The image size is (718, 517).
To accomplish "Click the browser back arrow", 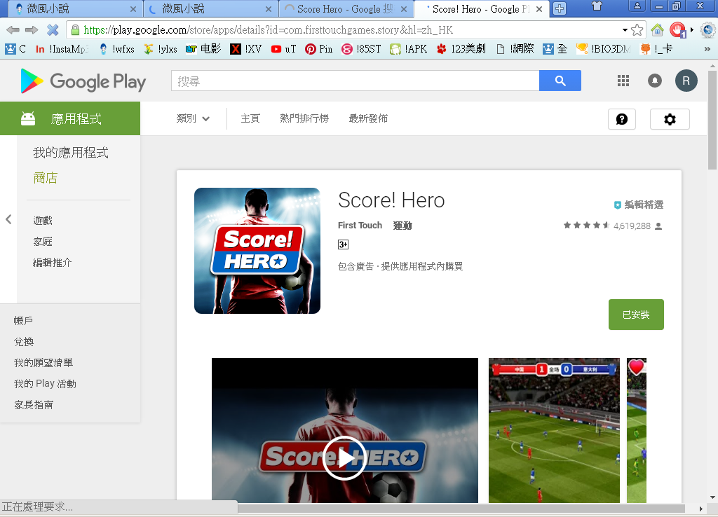I will click(13, 30).
